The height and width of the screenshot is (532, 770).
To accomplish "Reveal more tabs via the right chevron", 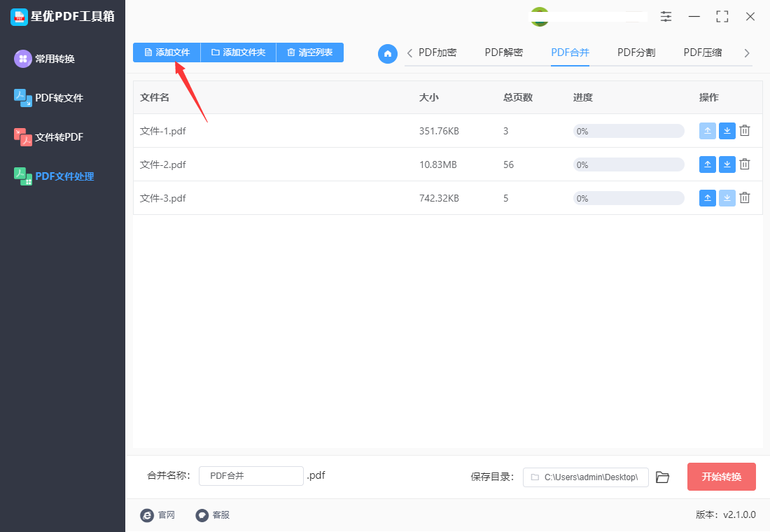I will pyautogui.click(x=747, y=52).
